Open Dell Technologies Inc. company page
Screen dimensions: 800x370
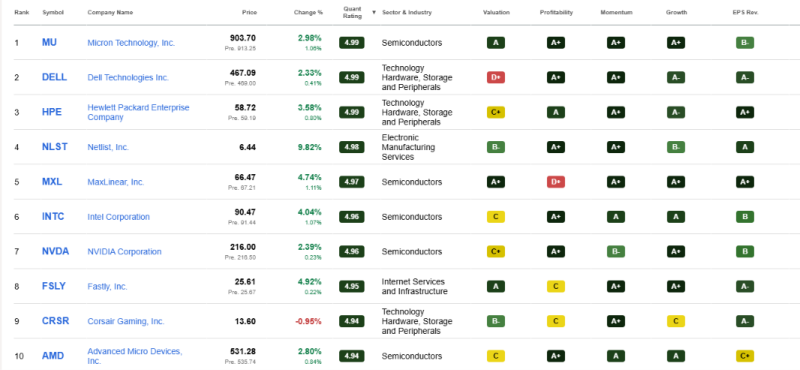(x=128, y=78)
